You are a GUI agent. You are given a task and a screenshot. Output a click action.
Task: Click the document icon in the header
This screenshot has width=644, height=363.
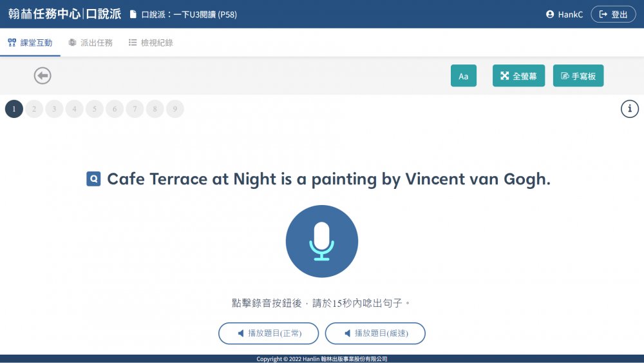coord(133,14)
